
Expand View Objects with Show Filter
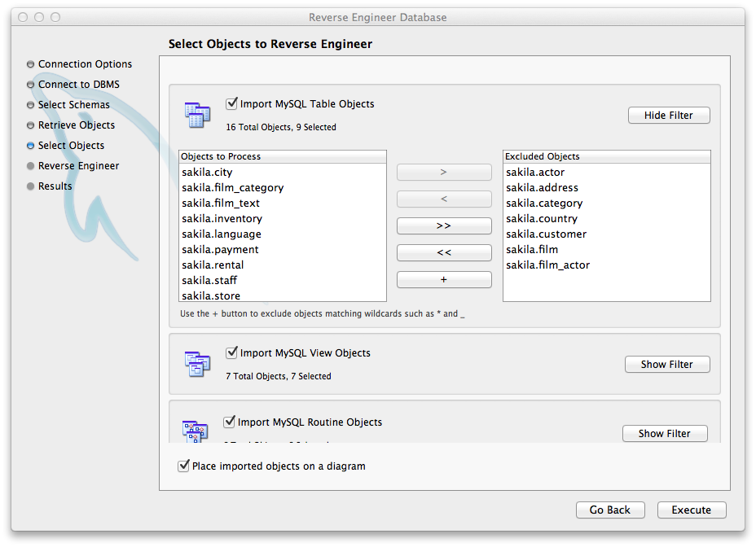pos(667,365)
